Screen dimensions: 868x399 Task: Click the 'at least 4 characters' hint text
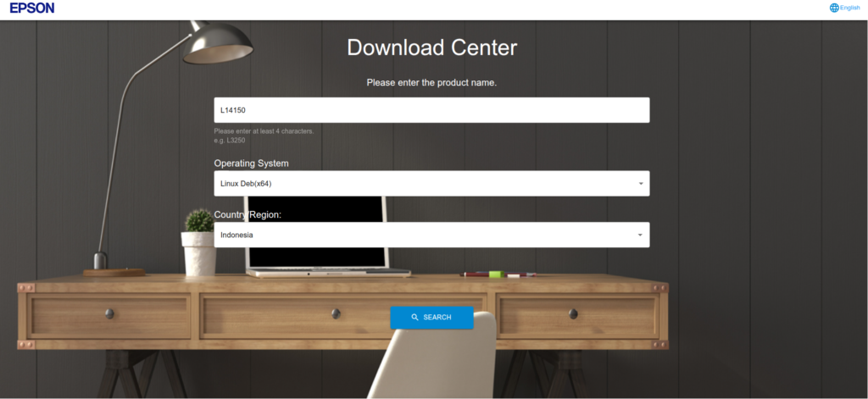point(264,131)
